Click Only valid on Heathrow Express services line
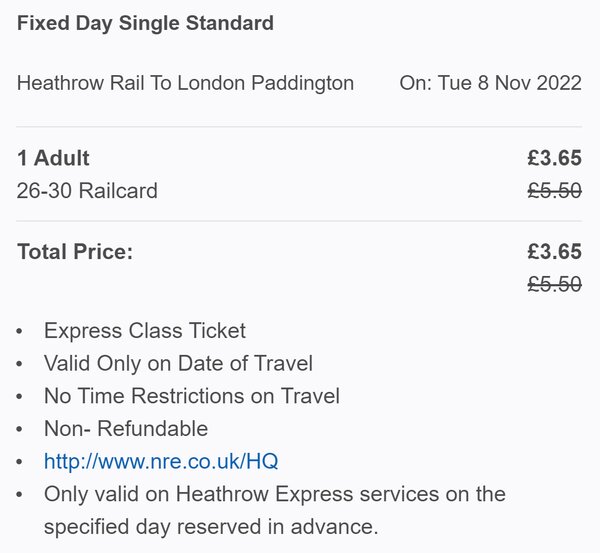The height and width of the screenshot is (553, 600). (x=275, y=494)
